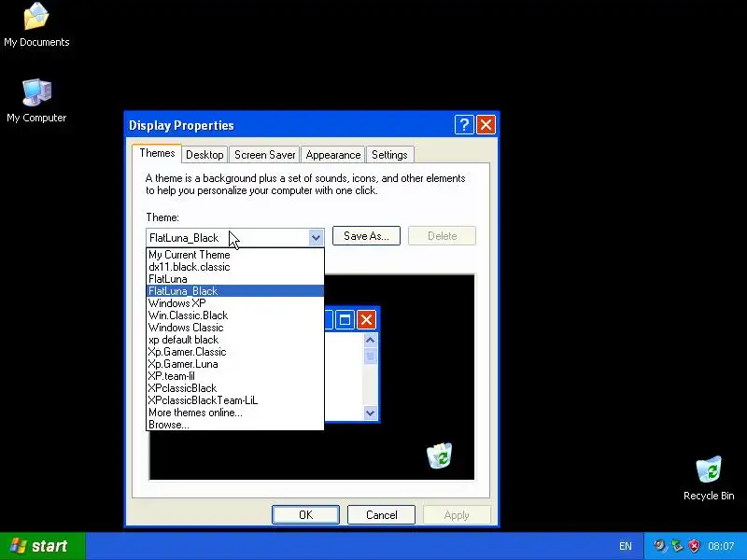Switch to the Desktop tab

204,155
